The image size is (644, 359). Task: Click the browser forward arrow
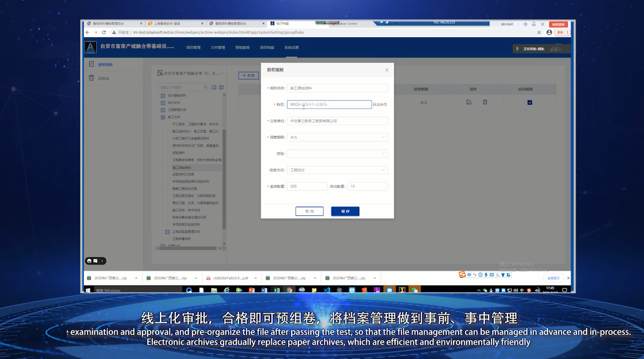pos(96,32)
